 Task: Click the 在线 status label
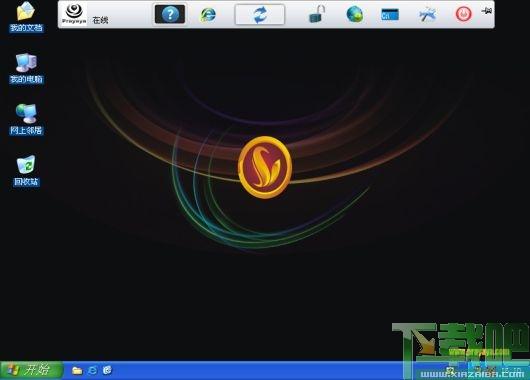100,20
